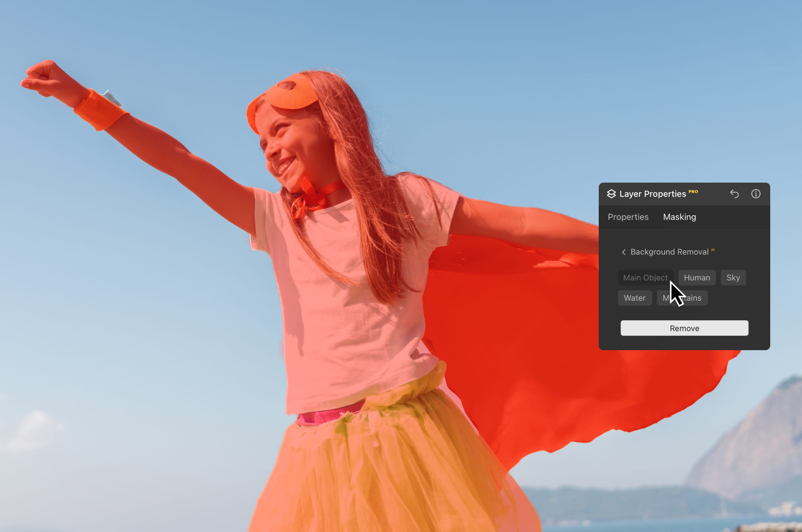Enable the Water mask option
This screenshot has width=802, height=532.
click(x=634, y=298)
